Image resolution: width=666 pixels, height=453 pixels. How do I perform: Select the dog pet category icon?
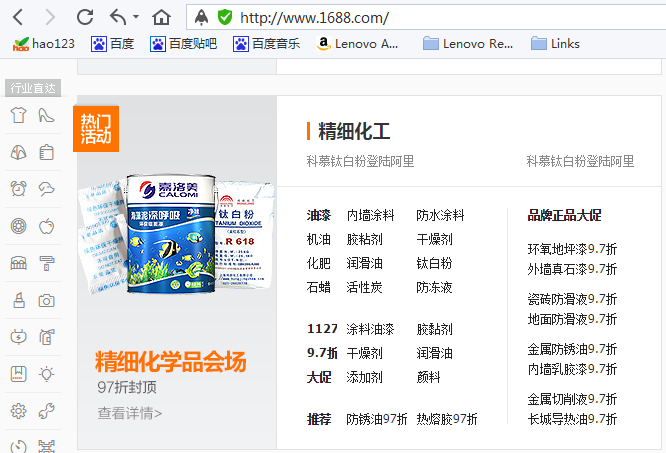[47, 189]
